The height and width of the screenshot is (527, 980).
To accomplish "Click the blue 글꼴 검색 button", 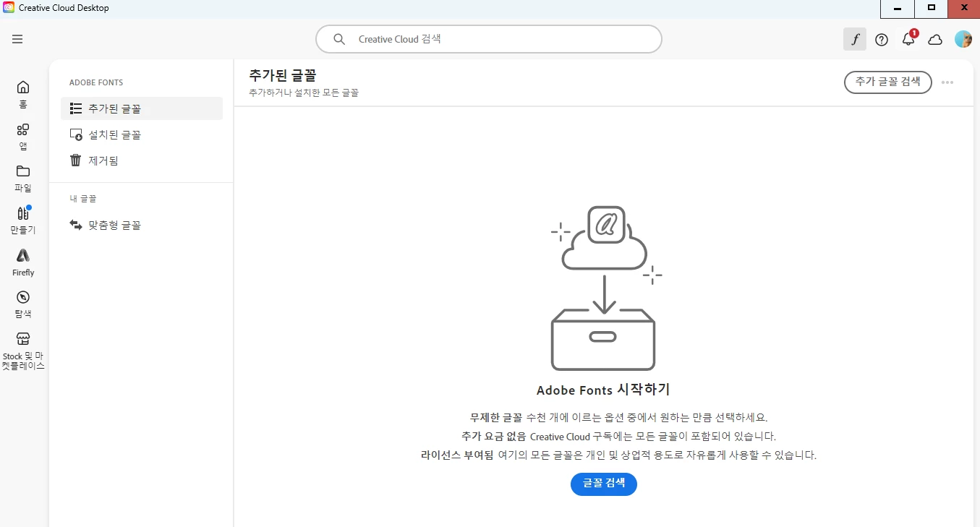I will (604, 483).
